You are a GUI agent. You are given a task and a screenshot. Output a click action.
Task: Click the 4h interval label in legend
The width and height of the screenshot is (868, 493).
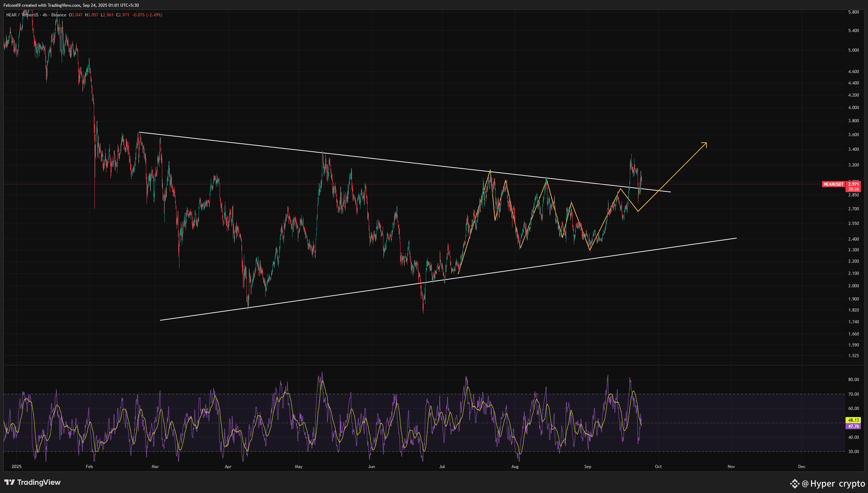pyautogui.click(x=45, y=15)
